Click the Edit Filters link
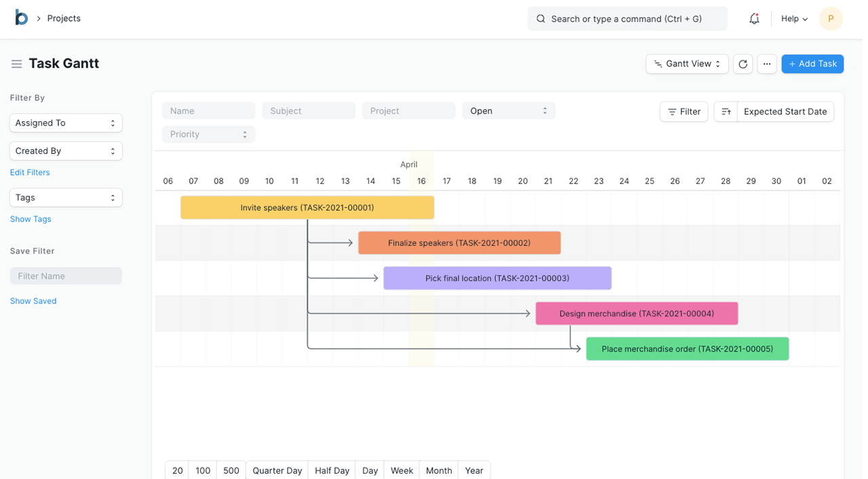868x479 pixels. click(30, 173)
